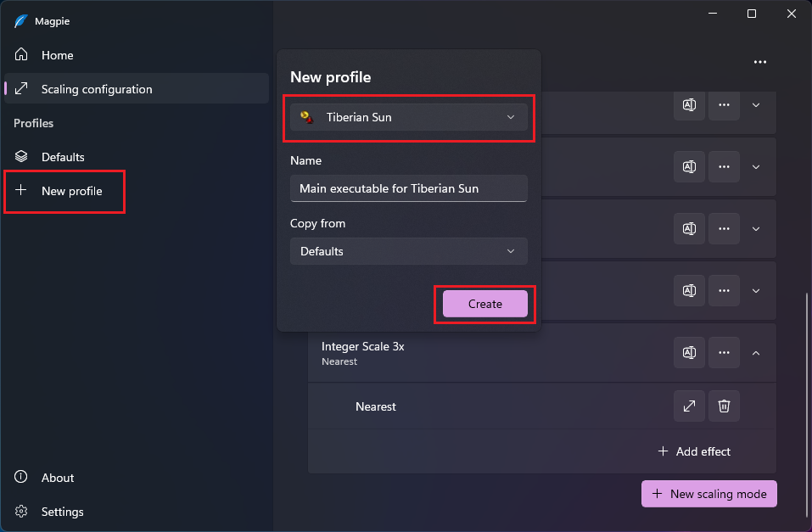Click the New profile plus icon

(22, 191)
